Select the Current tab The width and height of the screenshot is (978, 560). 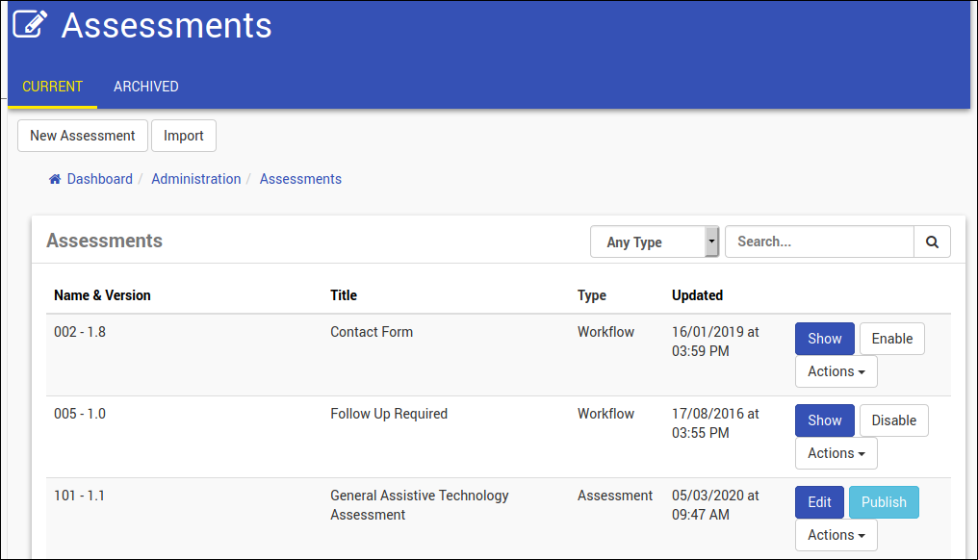(x=53, y=87)
